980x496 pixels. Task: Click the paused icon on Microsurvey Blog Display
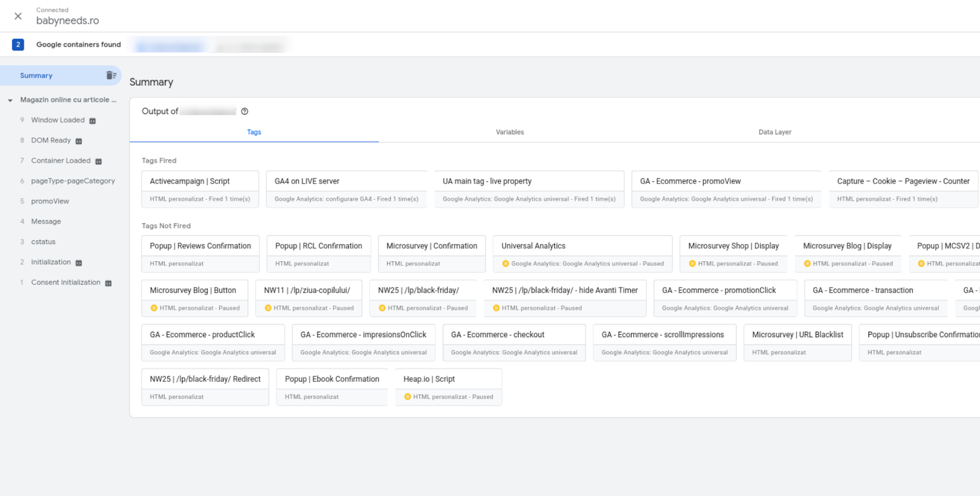(807, 264)
